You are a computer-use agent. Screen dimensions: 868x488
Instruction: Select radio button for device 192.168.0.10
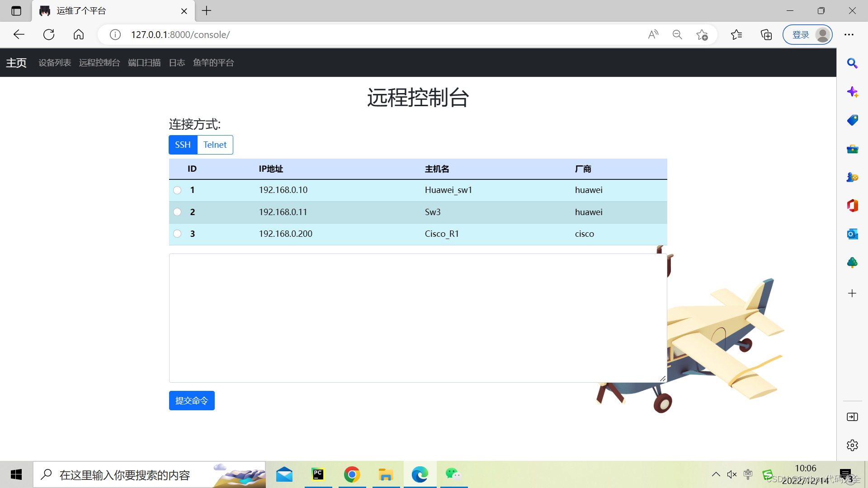[x=177, y=190]
